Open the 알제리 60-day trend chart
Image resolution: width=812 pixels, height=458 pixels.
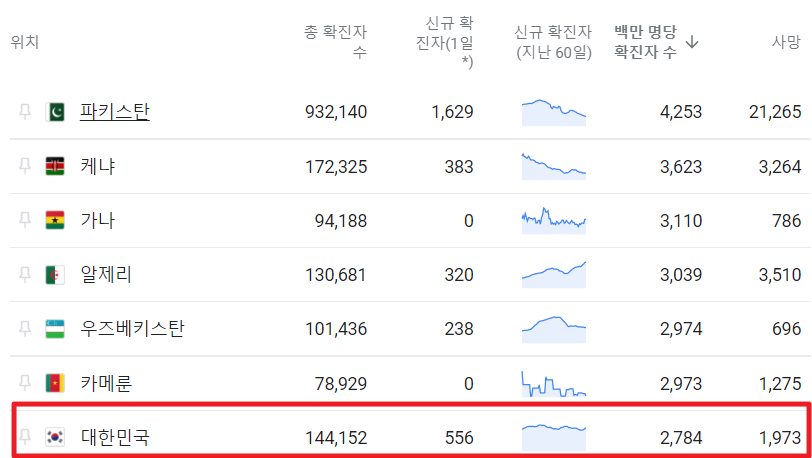[554, 275]
